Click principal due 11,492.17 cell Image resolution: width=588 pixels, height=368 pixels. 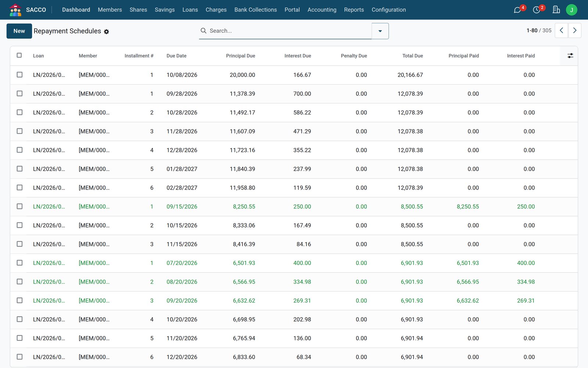[x=242, y=113]
